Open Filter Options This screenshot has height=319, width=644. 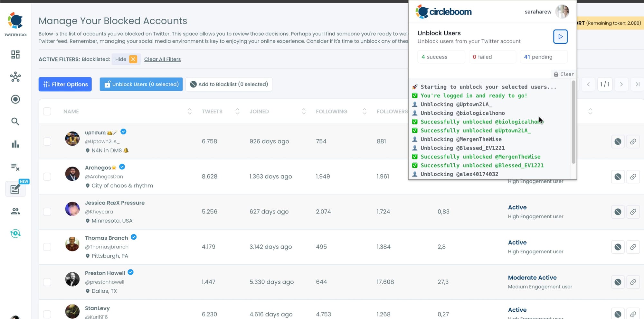coord(65,84)
